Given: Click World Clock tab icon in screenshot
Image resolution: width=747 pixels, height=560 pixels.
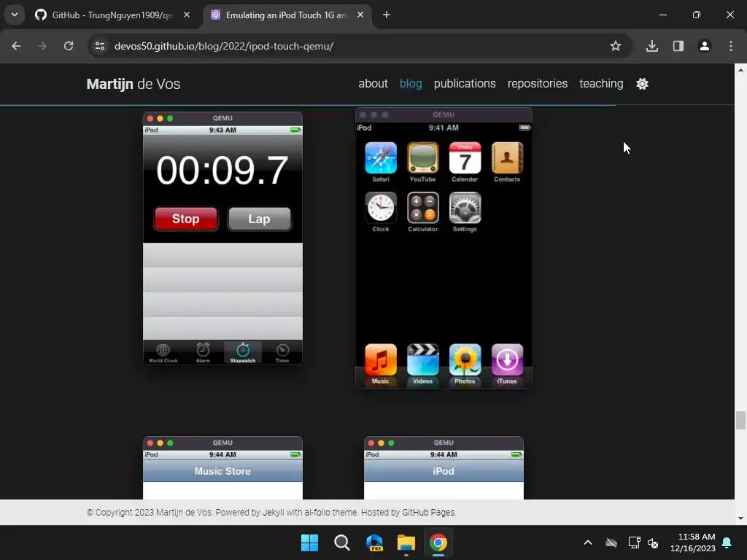Looking at the screenshot, I should [x=163, y=353].
